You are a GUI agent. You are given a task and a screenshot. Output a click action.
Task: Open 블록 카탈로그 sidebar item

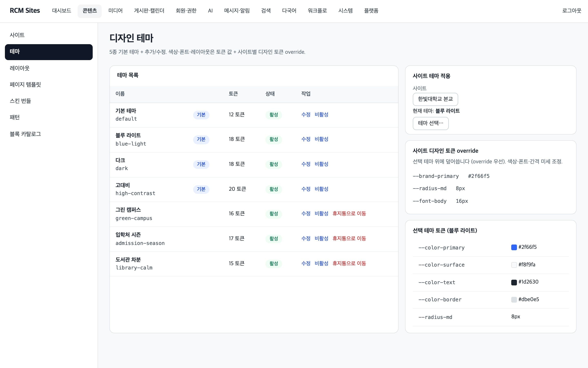click(49, 134)
